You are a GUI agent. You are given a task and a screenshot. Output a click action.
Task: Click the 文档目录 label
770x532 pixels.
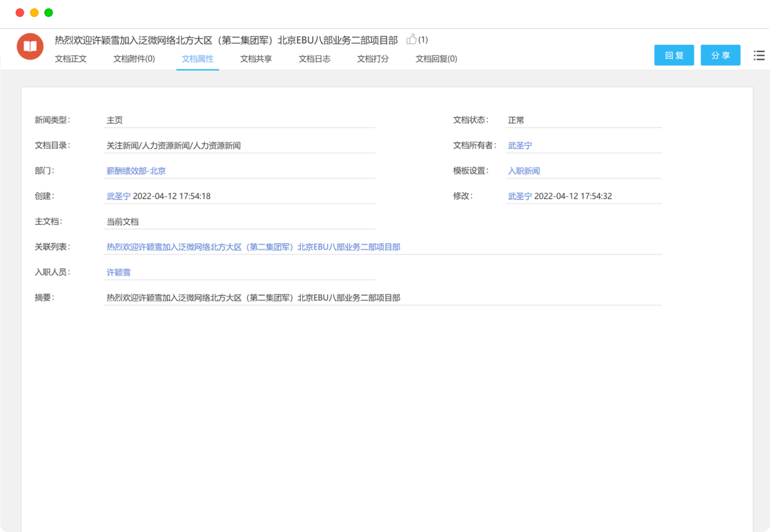click(x=52, y=146)
